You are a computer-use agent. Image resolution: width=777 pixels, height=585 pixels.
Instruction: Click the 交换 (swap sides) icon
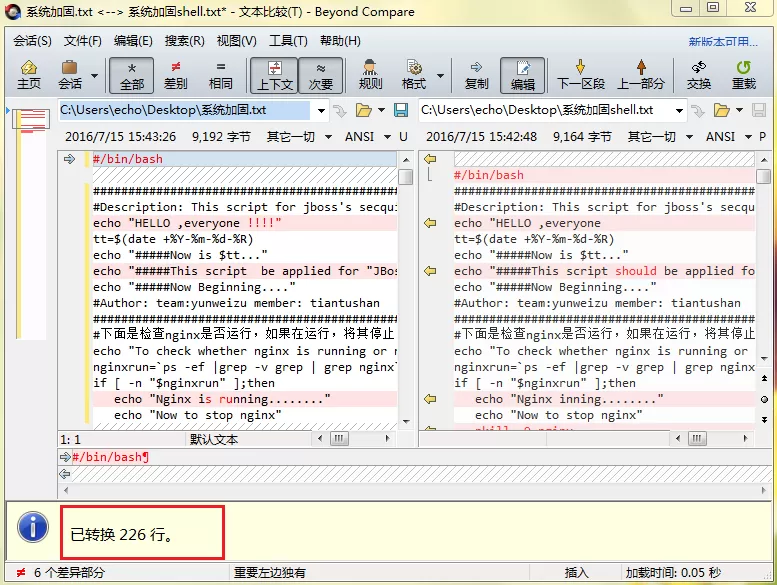699,76
